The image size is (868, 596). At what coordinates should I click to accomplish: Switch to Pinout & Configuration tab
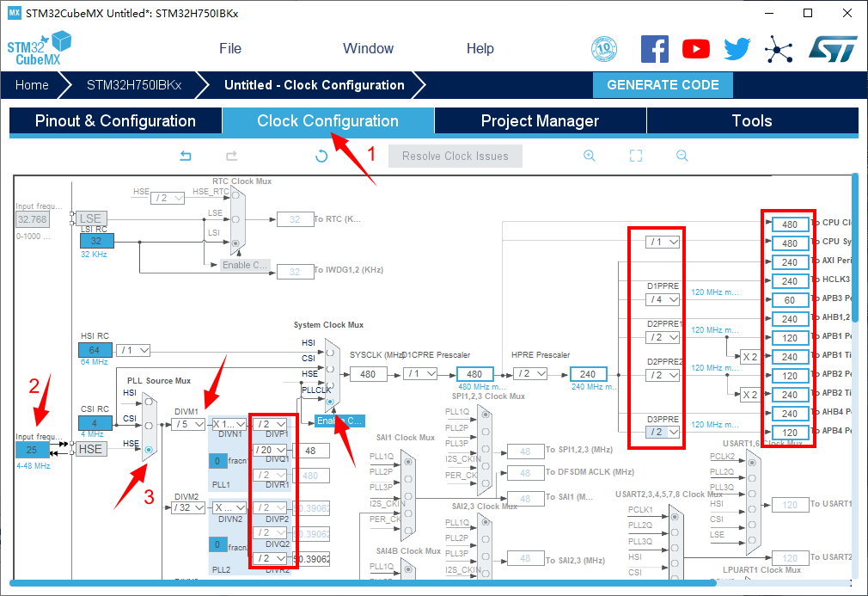[115, 121]
